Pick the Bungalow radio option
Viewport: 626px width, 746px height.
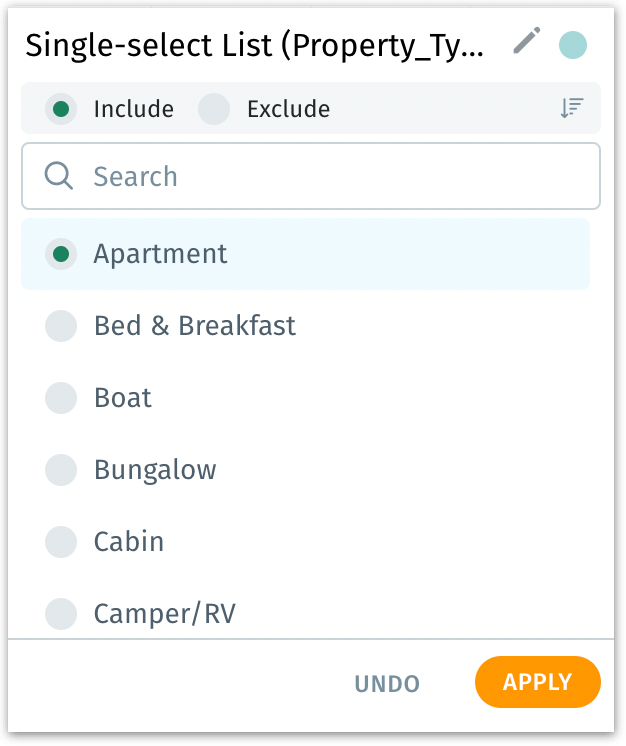[61, 470]
